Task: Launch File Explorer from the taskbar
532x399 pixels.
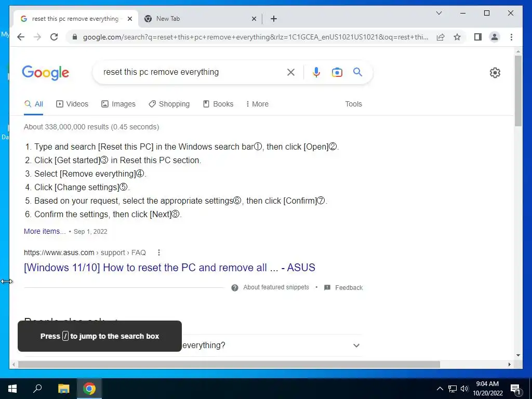Action: (x=63, y=389)
